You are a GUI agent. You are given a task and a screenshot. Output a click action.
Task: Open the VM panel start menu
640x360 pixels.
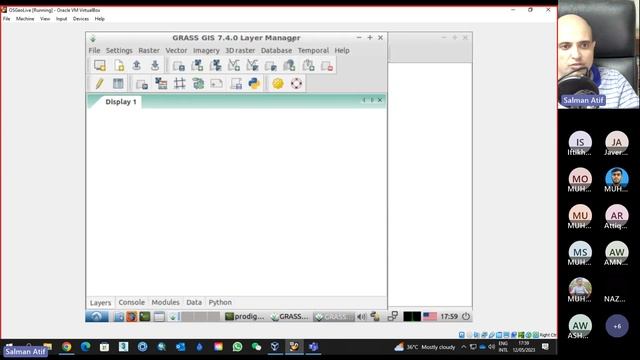point(97,316)
